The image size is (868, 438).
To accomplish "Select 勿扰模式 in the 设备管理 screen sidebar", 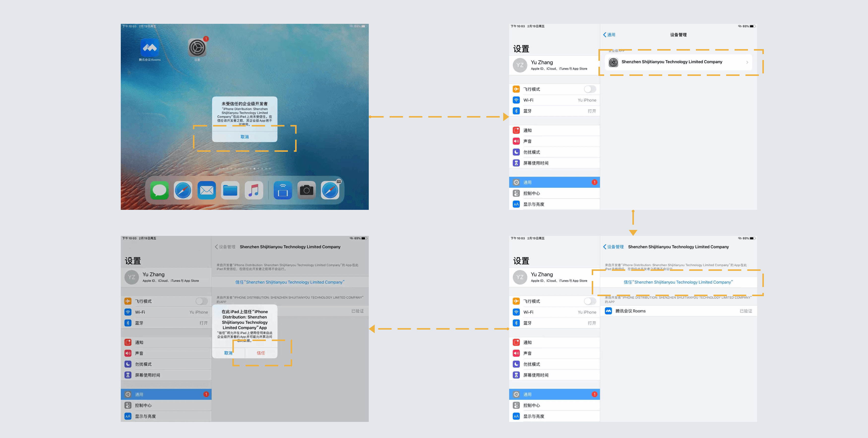I will click(x=554, y=152).
